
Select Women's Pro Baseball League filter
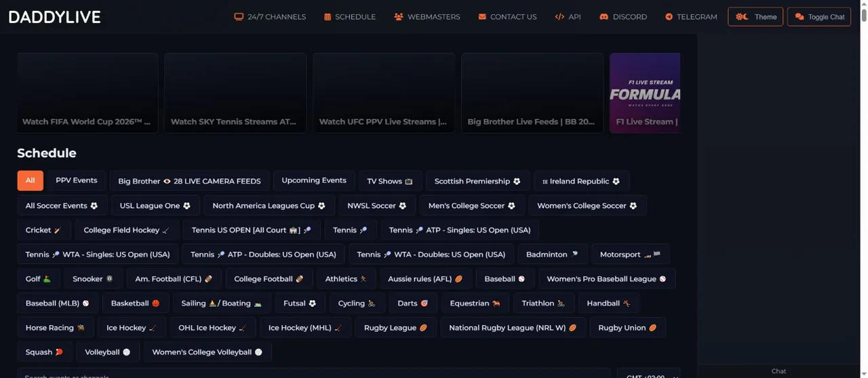pos(607,278)
